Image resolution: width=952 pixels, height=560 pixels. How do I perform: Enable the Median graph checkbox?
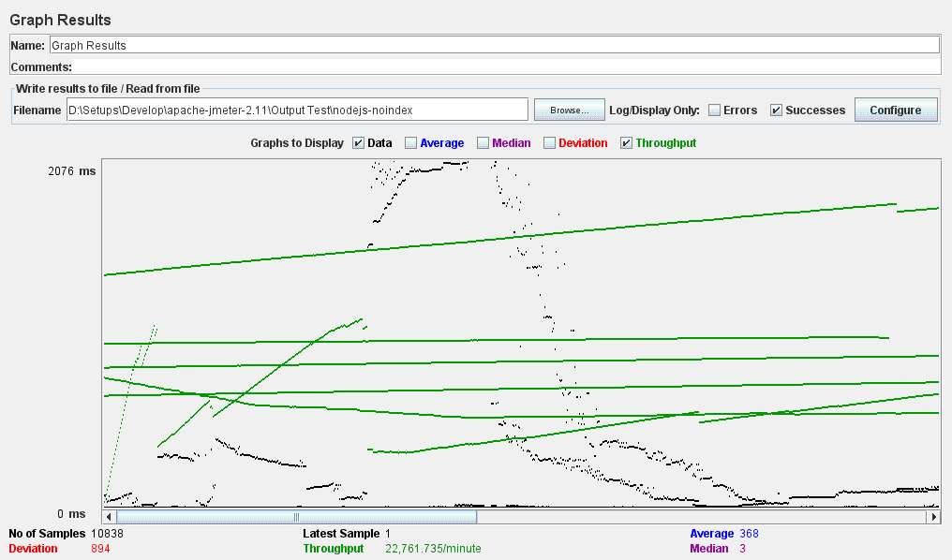(483, 143)
